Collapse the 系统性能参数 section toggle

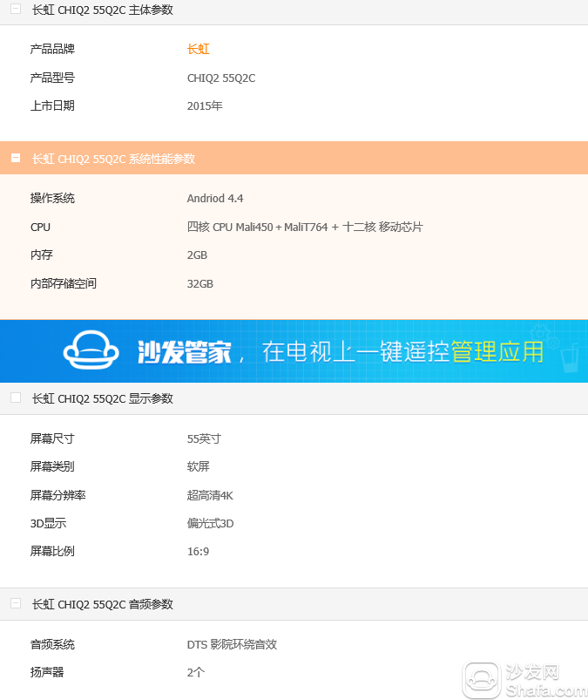16,158
